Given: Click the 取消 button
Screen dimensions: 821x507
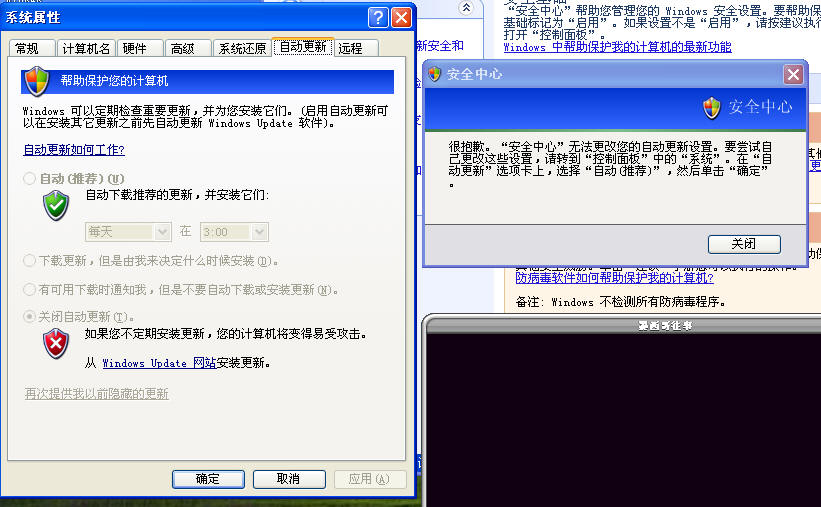Looking at the screenshot, I should click(289, 479).
